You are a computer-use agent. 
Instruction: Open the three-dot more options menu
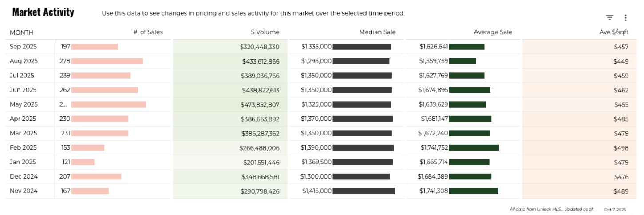coord(625,18)
